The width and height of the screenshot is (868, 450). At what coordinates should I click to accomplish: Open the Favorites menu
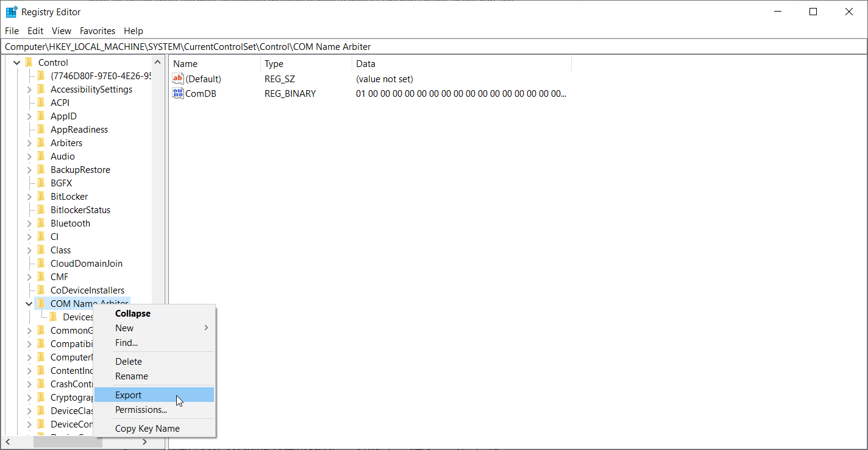[x=98, y=30]
